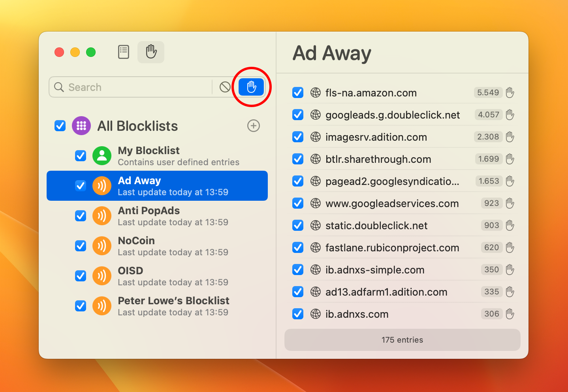Click hand icon for btlr.sharethrough.com

(x=510, y=159)
